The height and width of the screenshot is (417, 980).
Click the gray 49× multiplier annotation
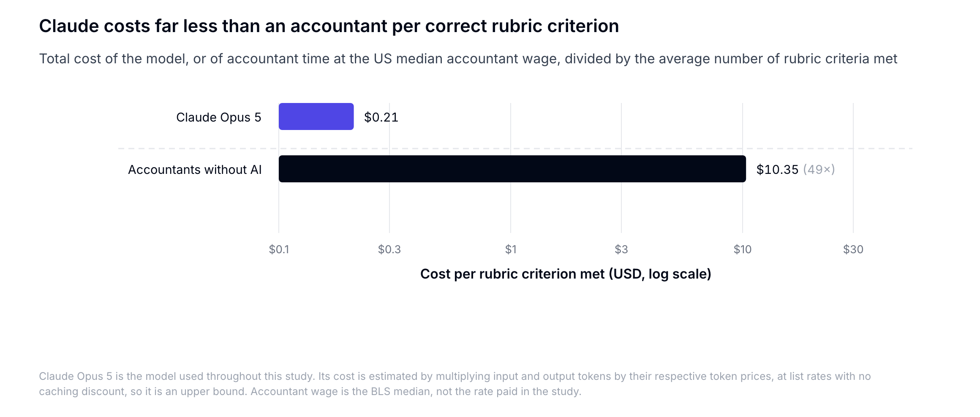click(819, 170)
